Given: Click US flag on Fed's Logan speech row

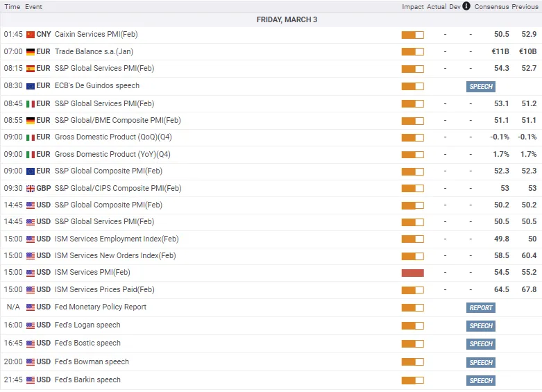Looking at the screenshot, I should coord(31,325).
